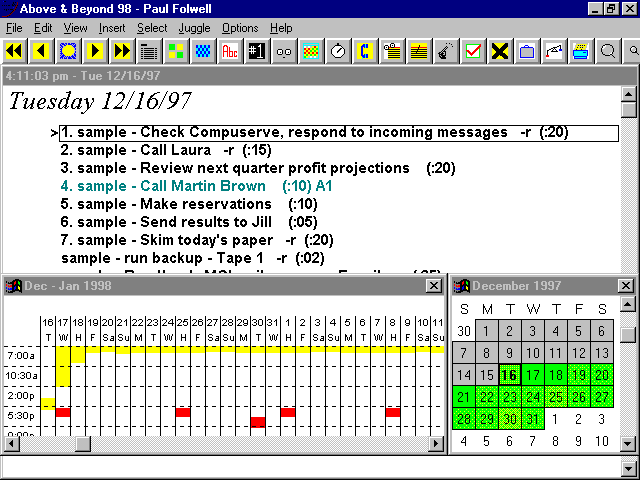This screenshot has width=640, height=480.
Task: Click schedule horizontal scrollbar right arrow
Action: click(435, 443)
